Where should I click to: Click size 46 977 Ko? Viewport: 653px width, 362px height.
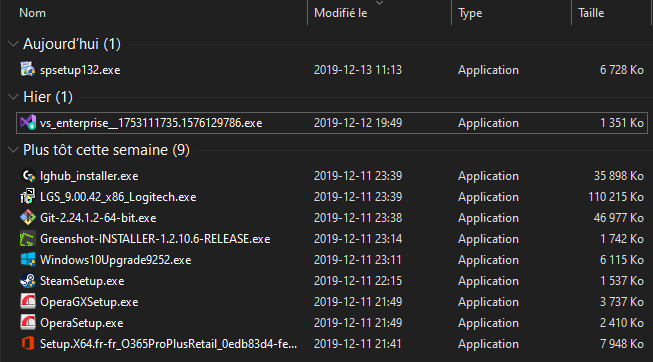click(618, 218)
